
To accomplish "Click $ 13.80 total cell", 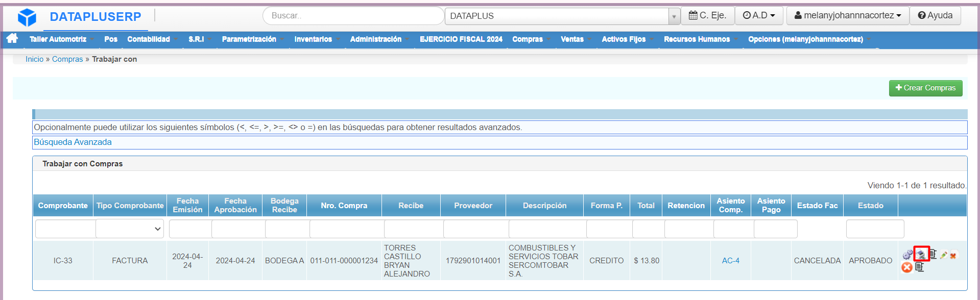I will 646,261.
